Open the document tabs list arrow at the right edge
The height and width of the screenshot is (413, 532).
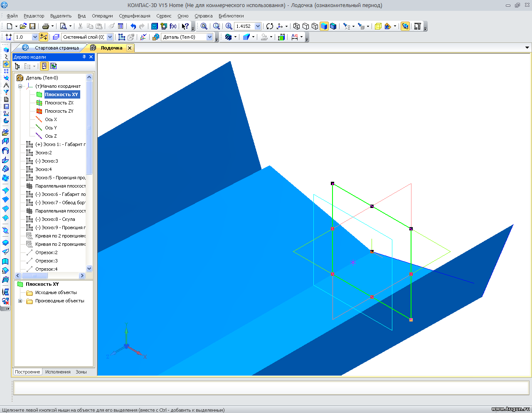pyautogui.click(x=527, y=48)
